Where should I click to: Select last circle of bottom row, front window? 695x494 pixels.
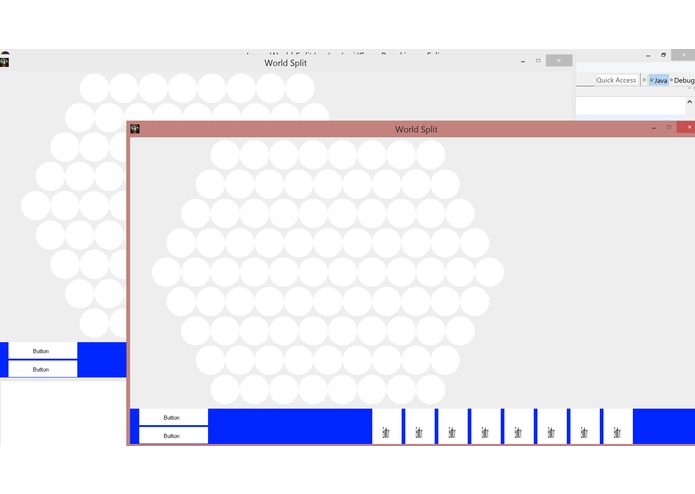(430, 389)
